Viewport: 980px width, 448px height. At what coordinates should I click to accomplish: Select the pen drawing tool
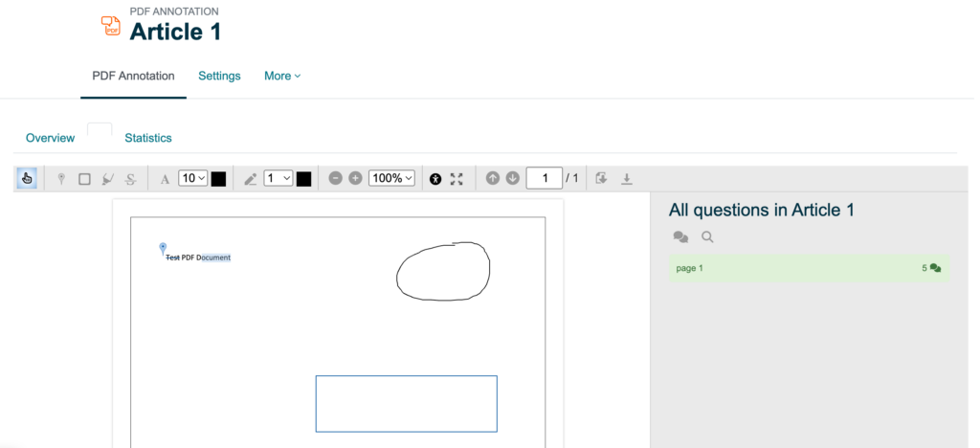click(x=251, y=179)
